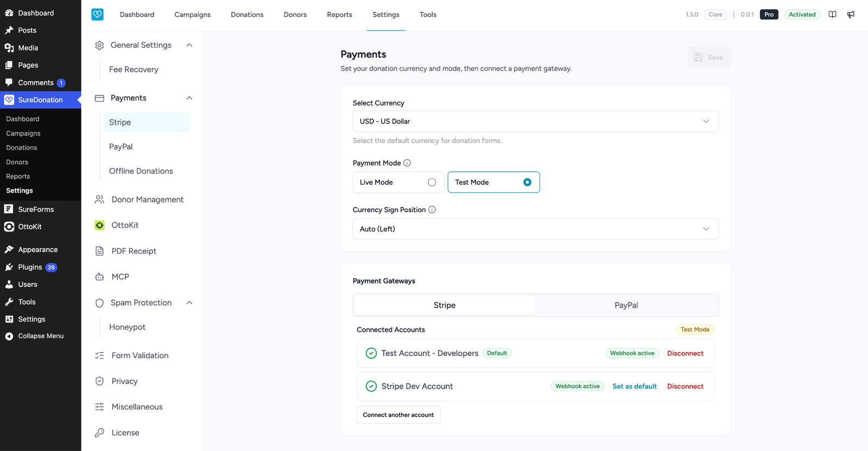The image size is (868, 451).
Task: Click the Pro version badge
Action: (x=769, y=15)
